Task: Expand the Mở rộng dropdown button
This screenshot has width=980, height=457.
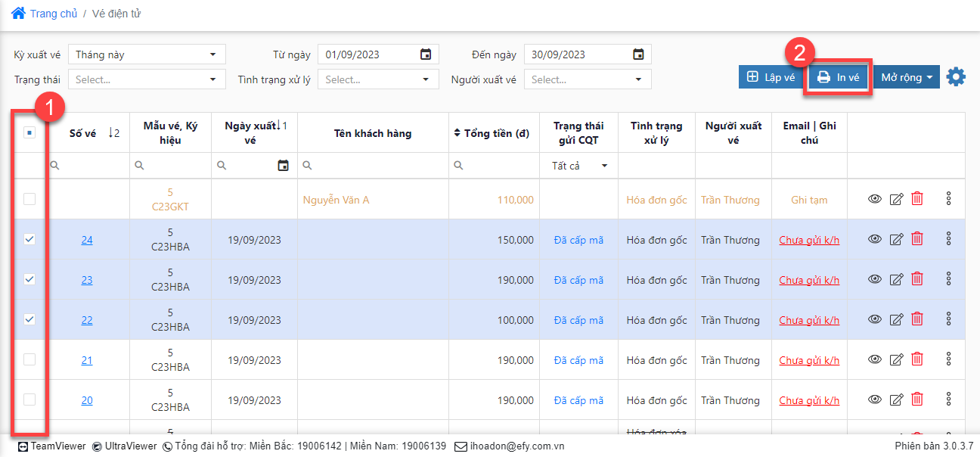Action: coord(907,77)
